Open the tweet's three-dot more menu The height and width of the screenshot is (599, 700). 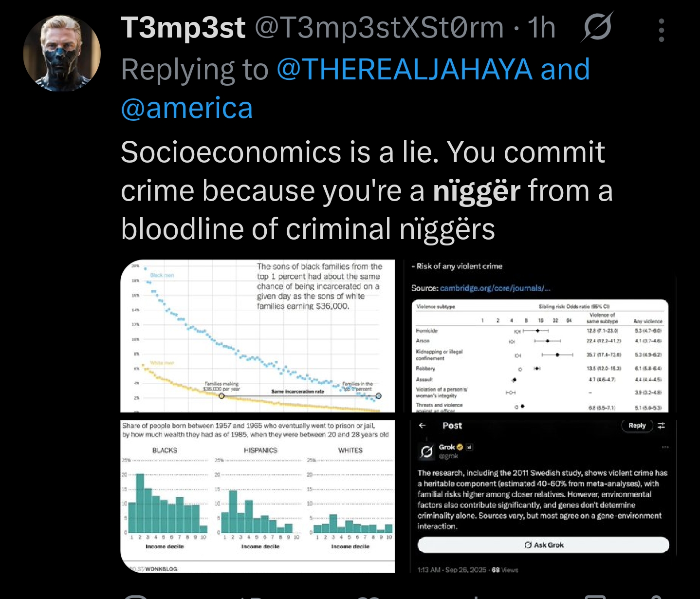tap(661, 30)
